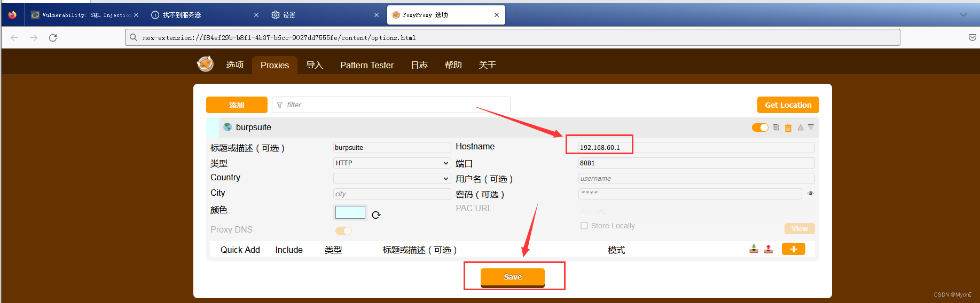Open the 类型 HTTP dropdown
Viewport: 980px width, 303px height.
click(392, 163)
